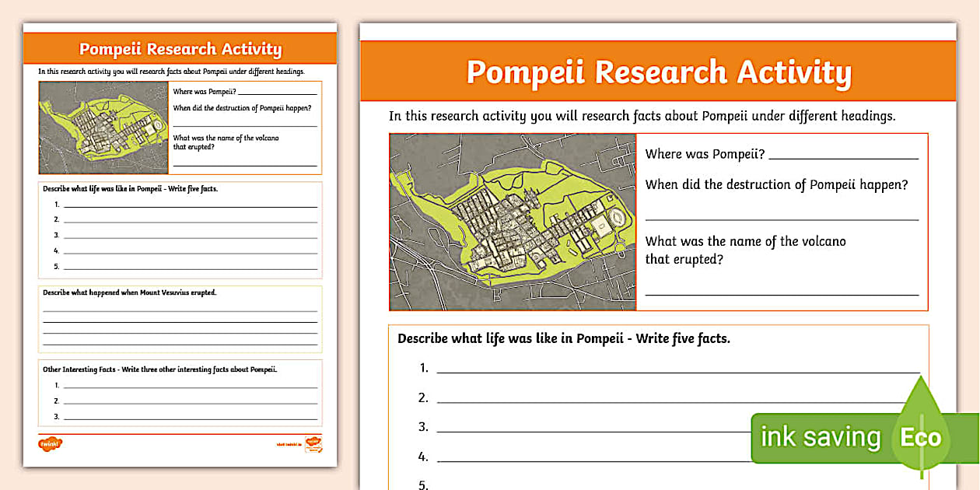Click the Twinkl logo in the thumbnail footer
Screen dimensions: 980x490
pos(50,444)
